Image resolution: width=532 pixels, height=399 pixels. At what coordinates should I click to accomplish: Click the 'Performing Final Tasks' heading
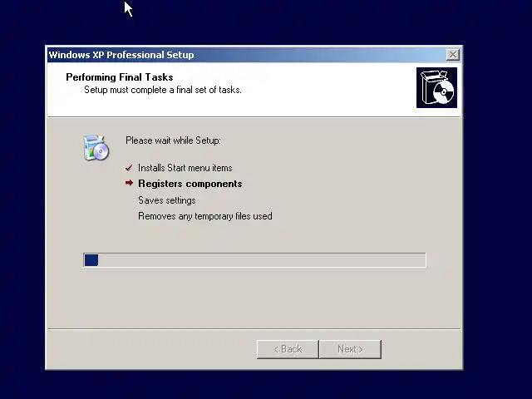pyautogui.click(x=120, y=77)
